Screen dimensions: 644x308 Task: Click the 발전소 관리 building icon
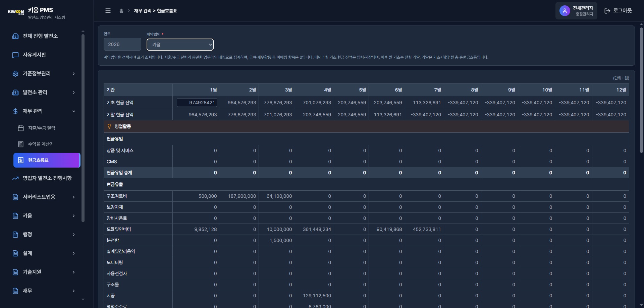tap(15, 93)
